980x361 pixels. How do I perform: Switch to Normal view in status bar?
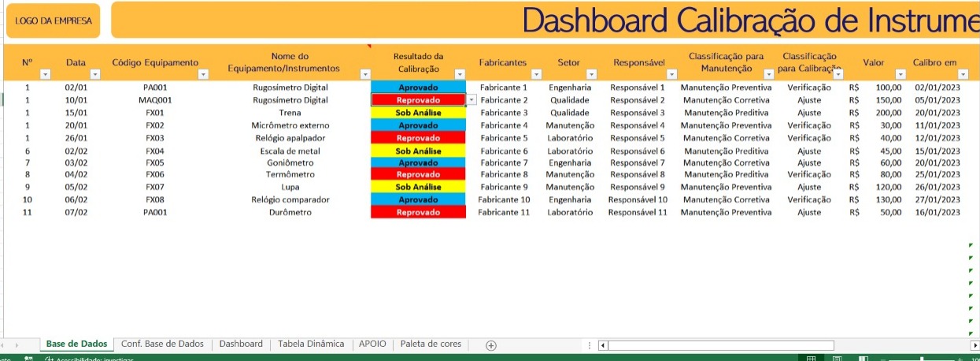tap(811, 359)
